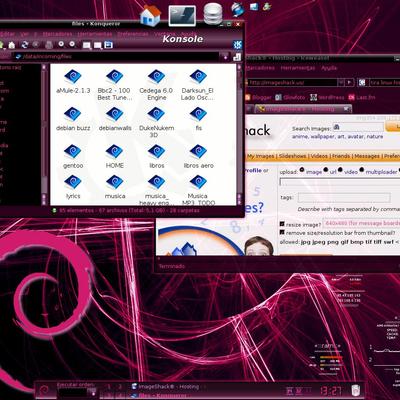Open the Slideshows link
Viewport: 400px width, 400px height.
click(x=293, y=156)
